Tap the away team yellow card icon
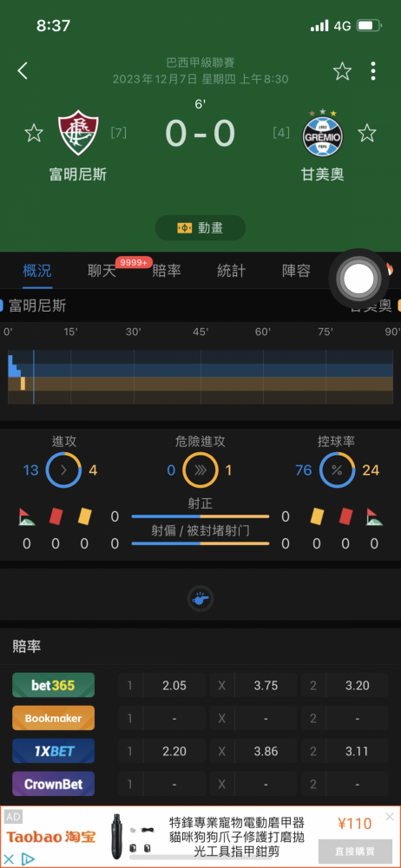This screenshot has width=401, height=868. click(316, 516)
